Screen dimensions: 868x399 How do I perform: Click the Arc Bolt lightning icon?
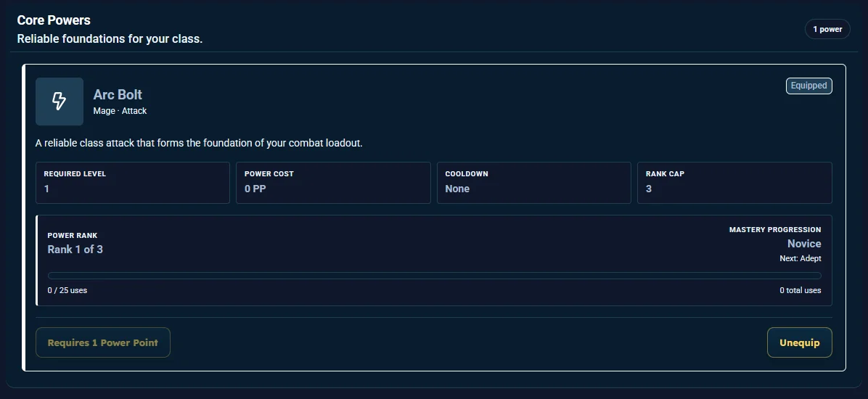60,102
